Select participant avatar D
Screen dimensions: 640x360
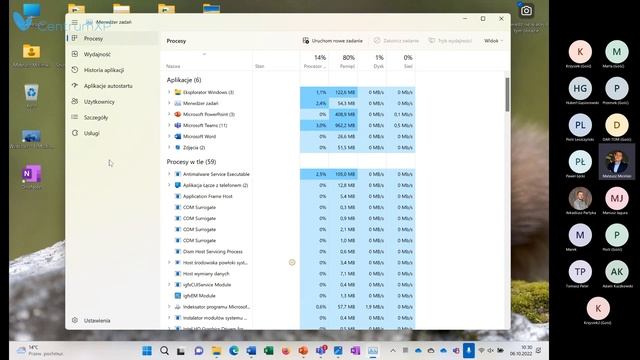(x=616, y=125)
